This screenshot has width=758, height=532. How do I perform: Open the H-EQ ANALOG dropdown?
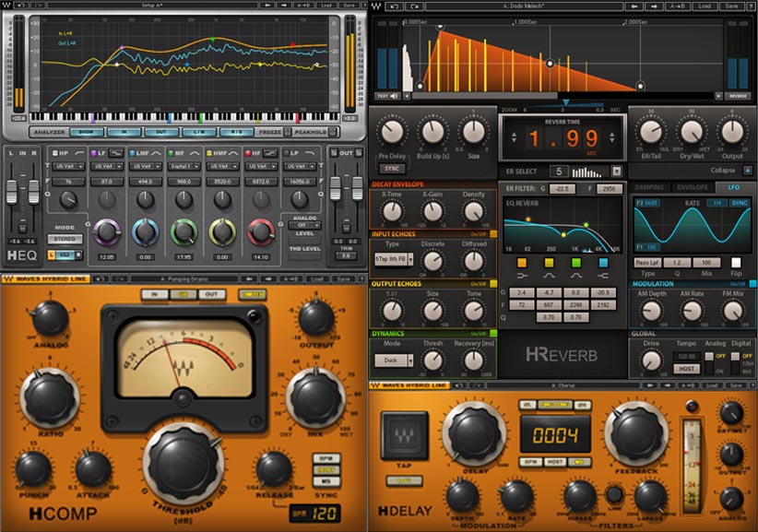coord(305,225)
